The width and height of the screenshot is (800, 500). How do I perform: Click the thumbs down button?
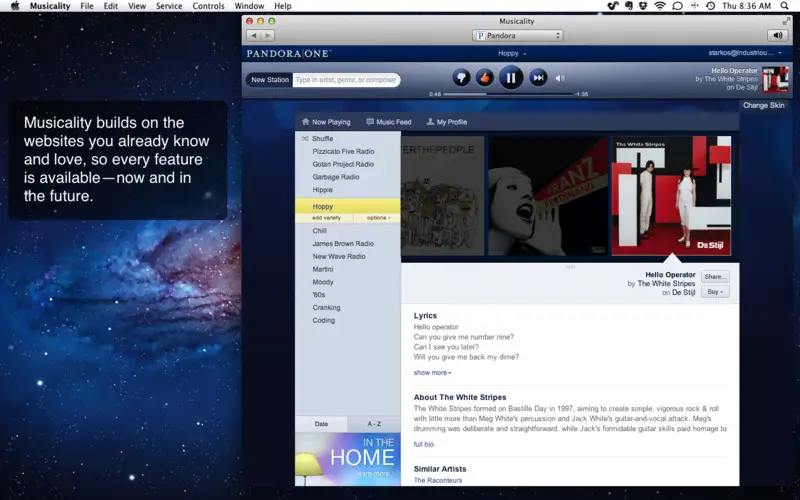[461, 78]
